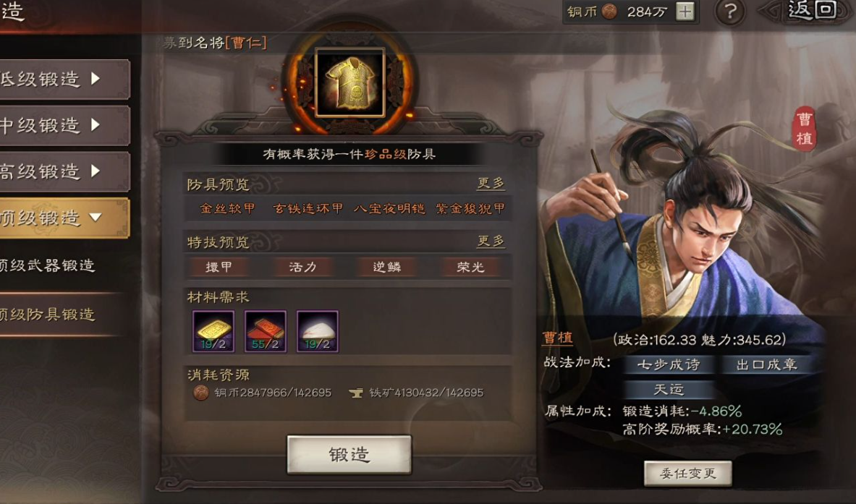Screen dimensions: 856x504
Task: Open 更多 link for 防具预览
Action: [491, 183]
